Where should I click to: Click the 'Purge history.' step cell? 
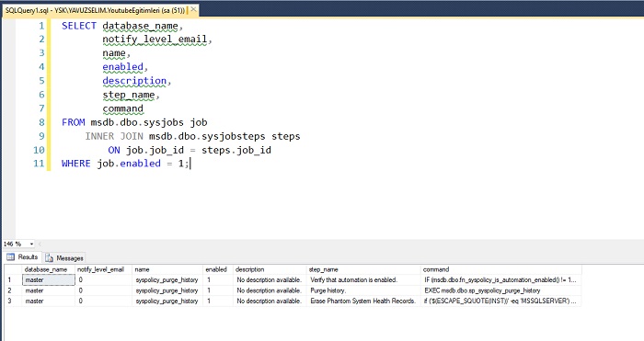pos(363,290)
